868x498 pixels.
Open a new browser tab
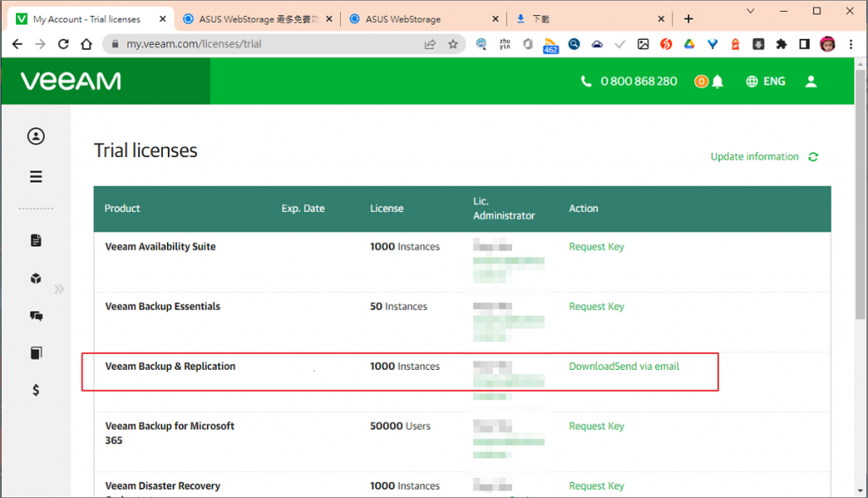pos(688,19)
